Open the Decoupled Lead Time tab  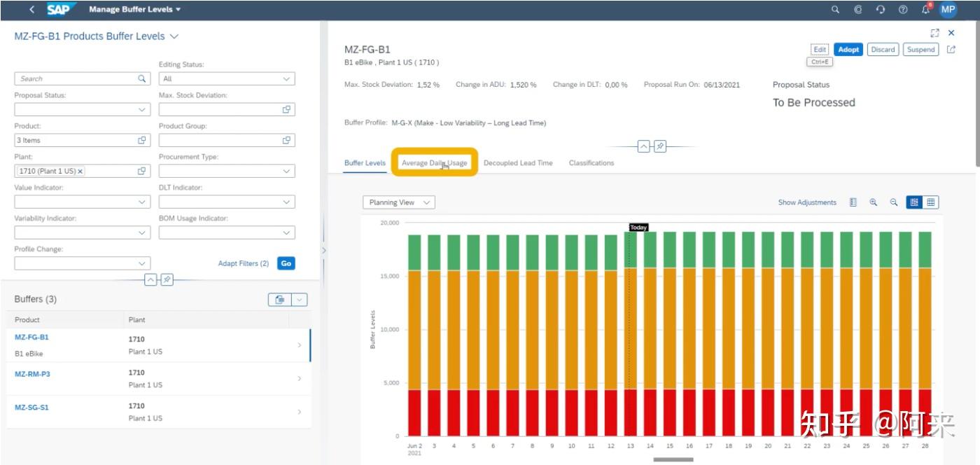[518, 163]
